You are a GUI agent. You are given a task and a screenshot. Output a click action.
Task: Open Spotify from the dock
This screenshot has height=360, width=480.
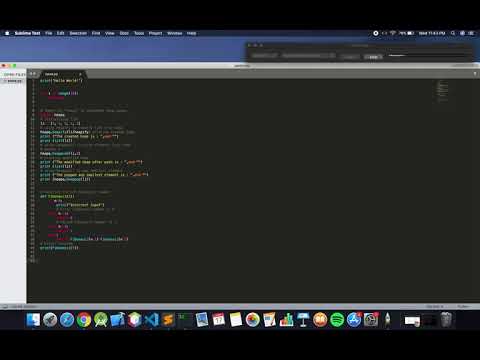point(337,320)
